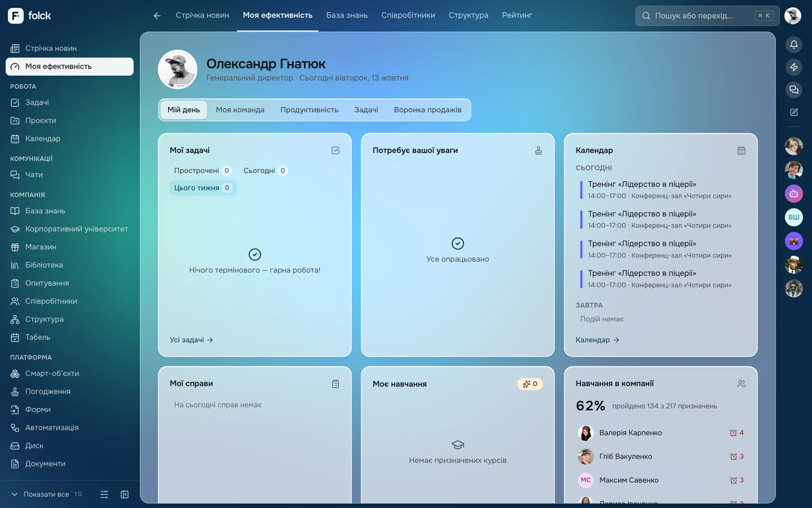Open Автоматизація in sidebar

click(69, 427)
